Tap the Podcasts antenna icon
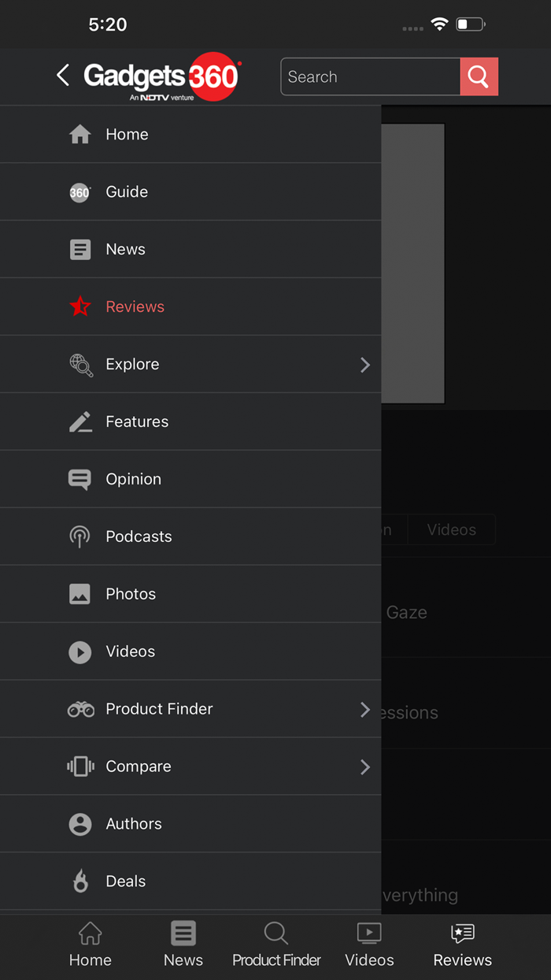 pyautogui.click(x=80, y=537)
